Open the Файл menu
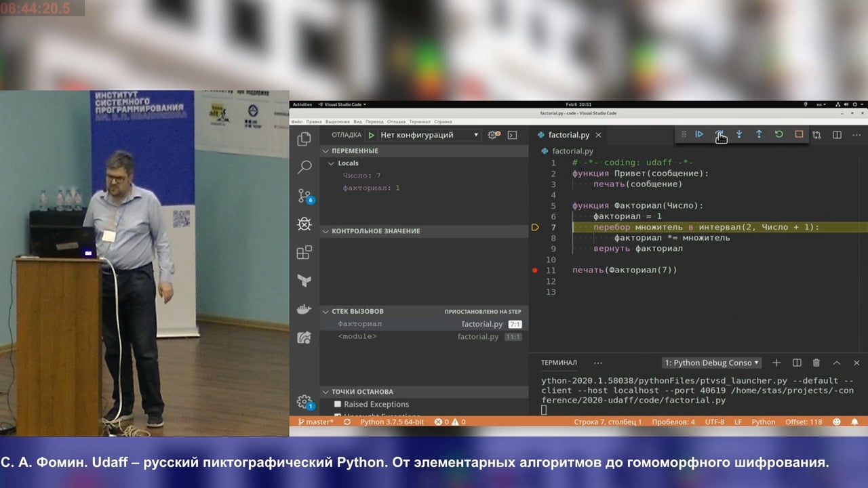This screenshot has width=868, height=488. coord(296,121)
